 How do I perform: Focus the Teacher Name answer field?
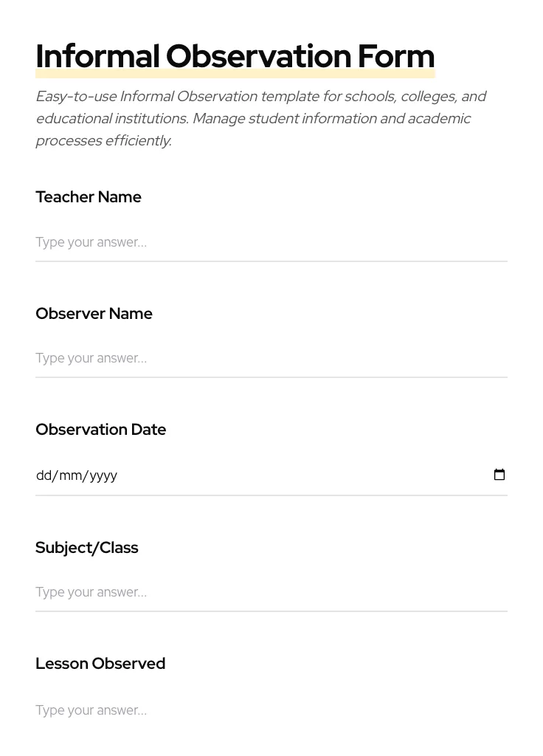[x=271, y=242]
